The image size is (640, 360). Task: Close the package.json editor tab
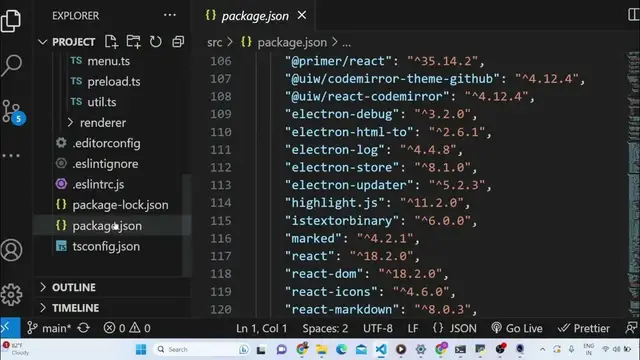[x=302, y=16]
